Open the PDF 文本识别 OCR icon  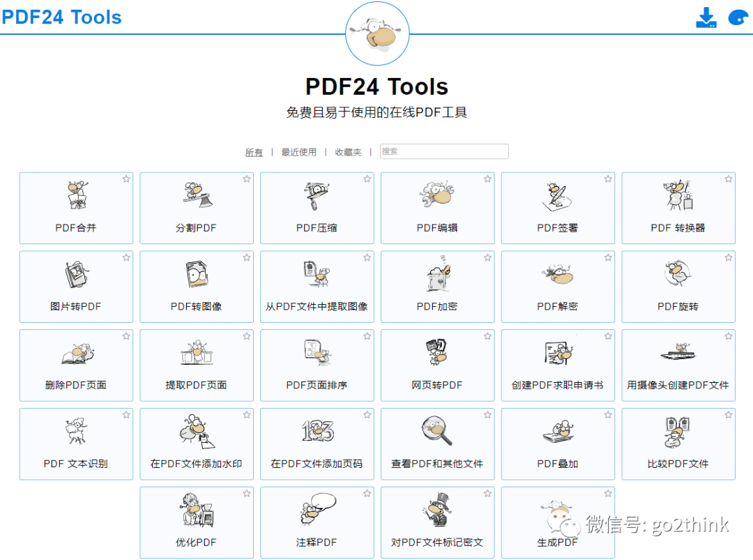(77, 430)
